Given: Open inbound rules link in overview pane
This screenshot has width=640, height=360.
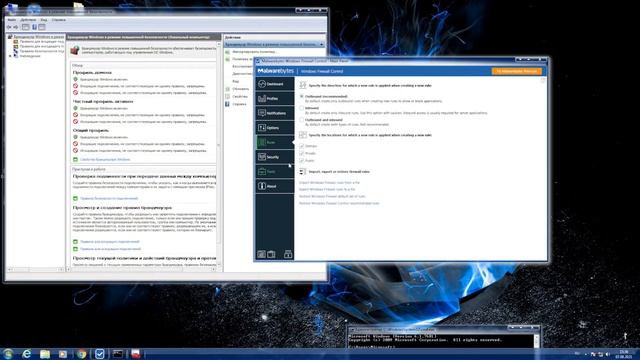Looking at the screenshot, I should point(110,242).
